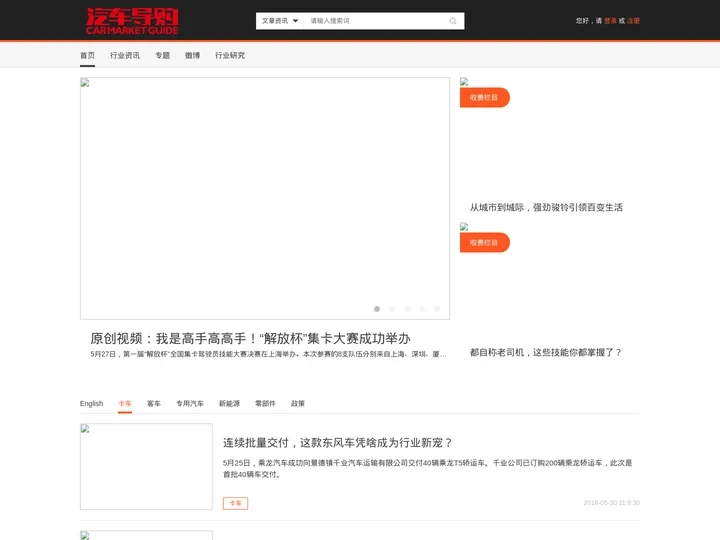Click the search magnifier icon
Image resolution: width=720 pixels, height=540 pixels.
[x=453, y=21]
